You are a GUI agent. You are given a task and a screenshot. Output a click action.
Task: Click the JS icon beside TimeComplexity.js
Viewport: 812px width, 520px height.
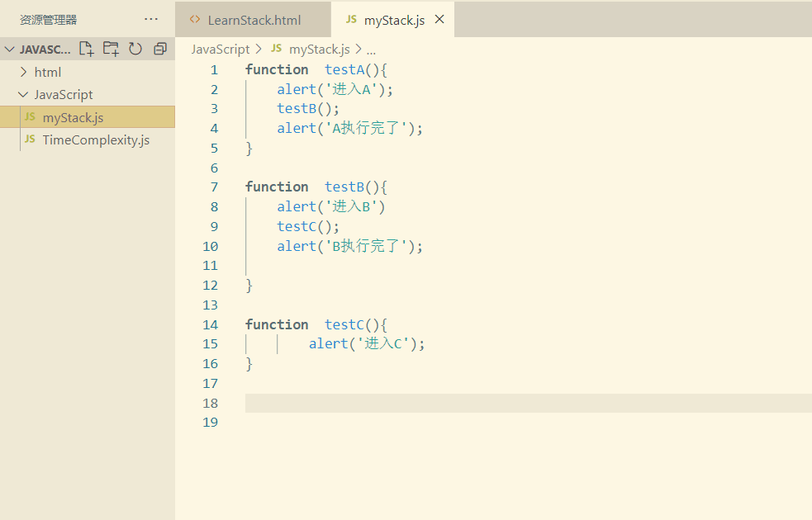coord(30,139)
